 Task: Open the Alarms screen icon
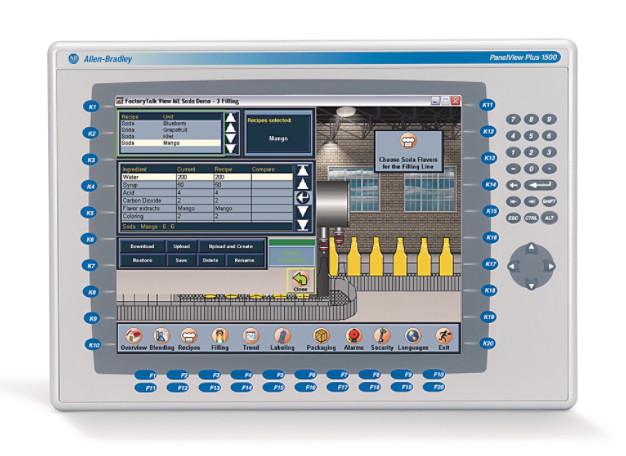point(354,336)
